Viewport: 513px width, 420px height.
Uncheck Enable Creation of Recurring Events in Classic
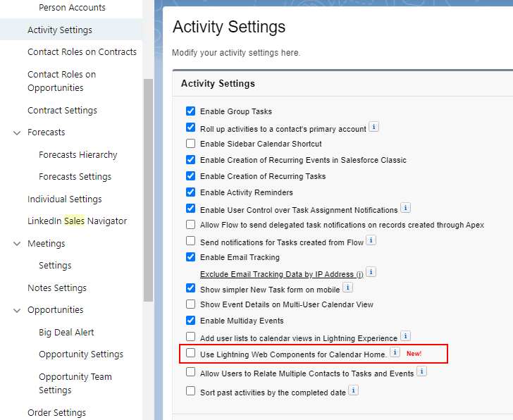pos(190,160)
